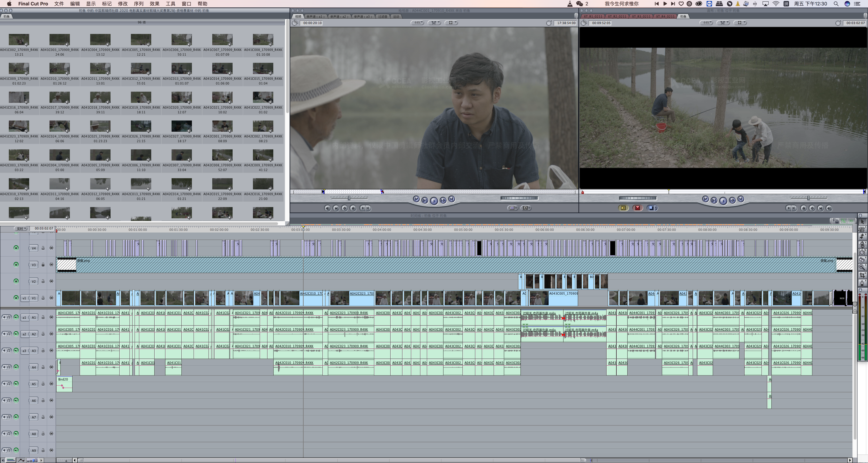Toggle the timeline Snapping button
The width and height of the screenshot is (868, 463).
(851, 221)
